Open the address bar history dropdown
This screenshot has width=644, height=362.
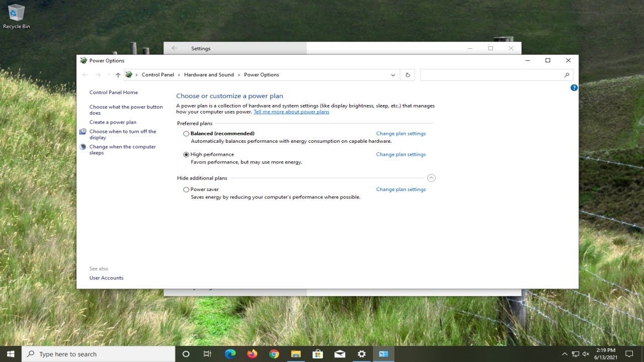393,75
